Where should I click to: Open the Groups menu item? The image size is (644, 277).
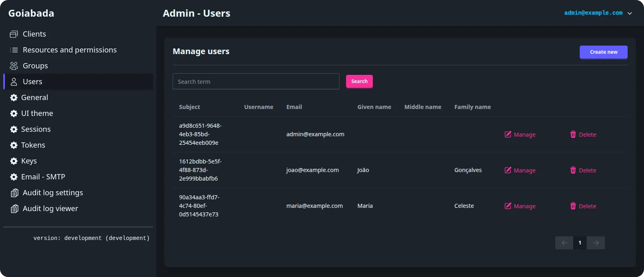[x=78, y=66]
